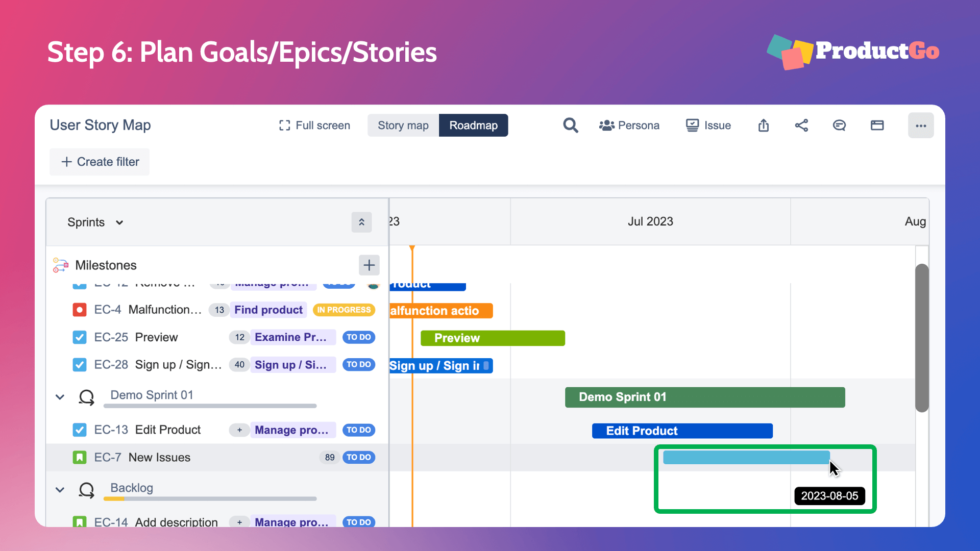Image resolution: width=980 pixels, height=551 pixels.
Task: Add a milestone with plus button
Action: tap(369, 265)
